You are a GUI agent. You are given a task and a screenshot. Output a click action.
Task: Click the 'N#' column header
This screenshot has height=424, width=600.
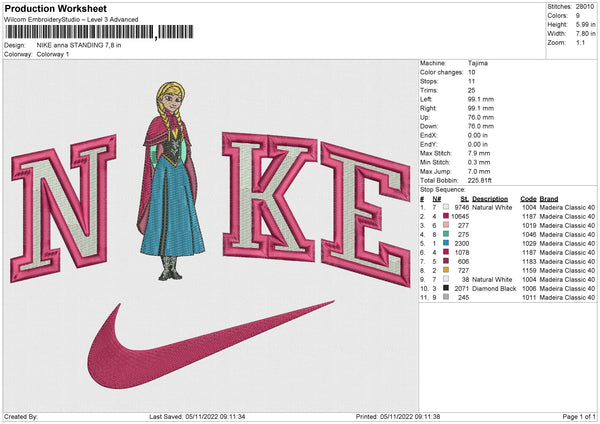coord(437,199)
